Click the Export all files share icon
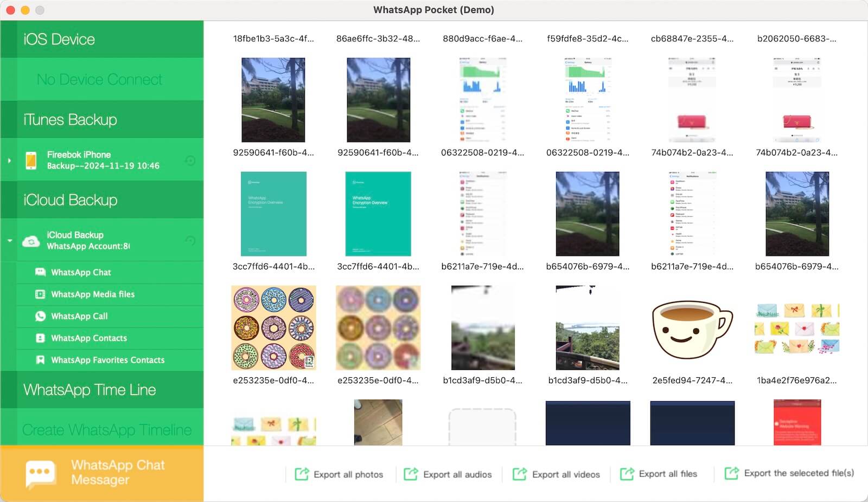Image resolution: width=868 pixels, height=502 pixels. (x=627, y=474)
